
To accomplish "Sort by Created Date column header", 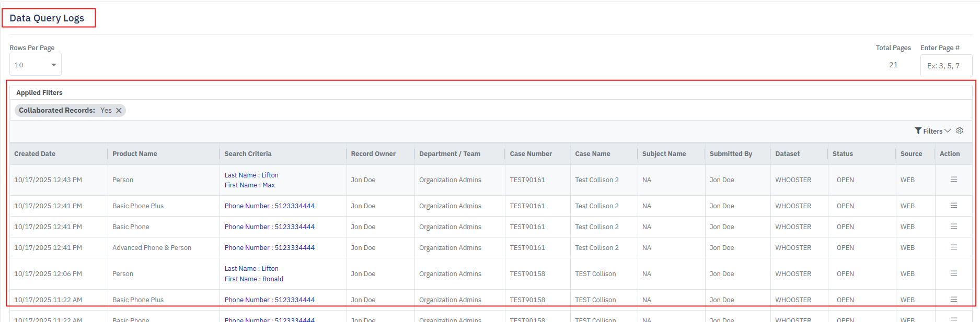I will (x=35, y=154).
